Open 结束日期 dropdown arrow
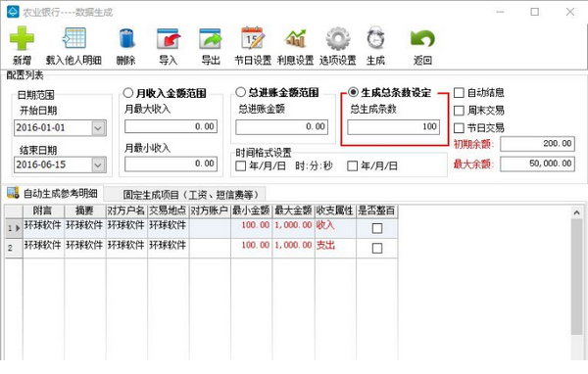The width and height of the screenshot is (588, 374). click(98, 164)
